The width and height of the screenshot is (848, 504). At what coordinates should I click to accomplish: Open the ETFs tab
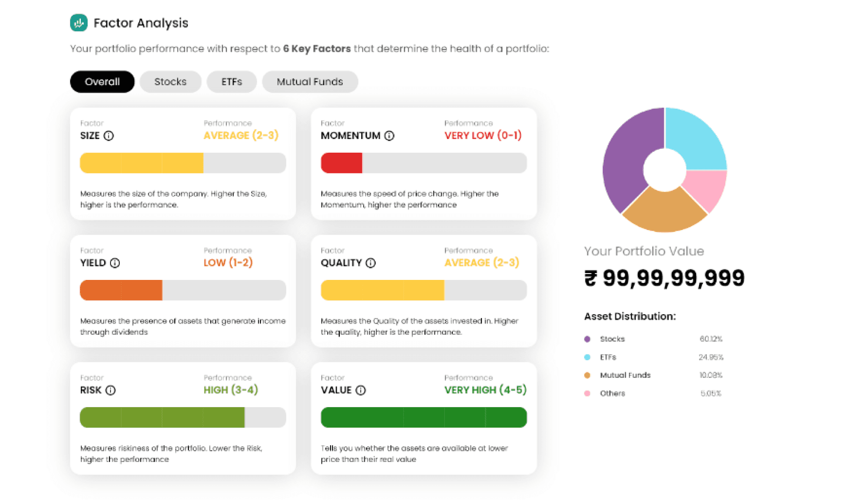coord(232,82)
